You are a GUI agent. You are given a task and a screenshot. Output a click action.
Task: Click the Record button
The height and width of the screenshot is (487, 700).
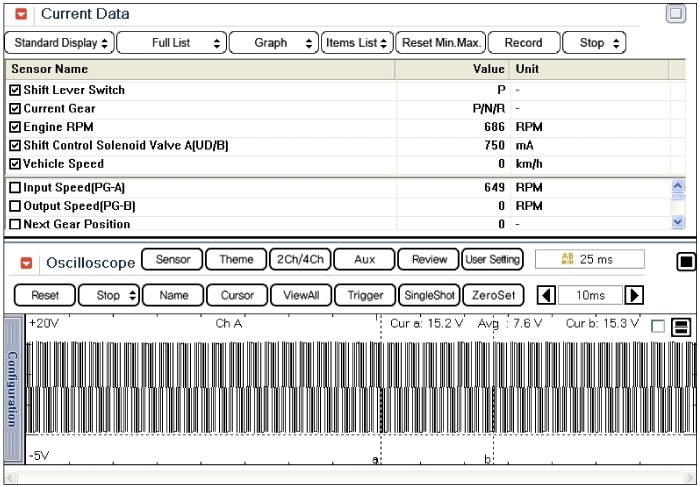coord(524,43)
